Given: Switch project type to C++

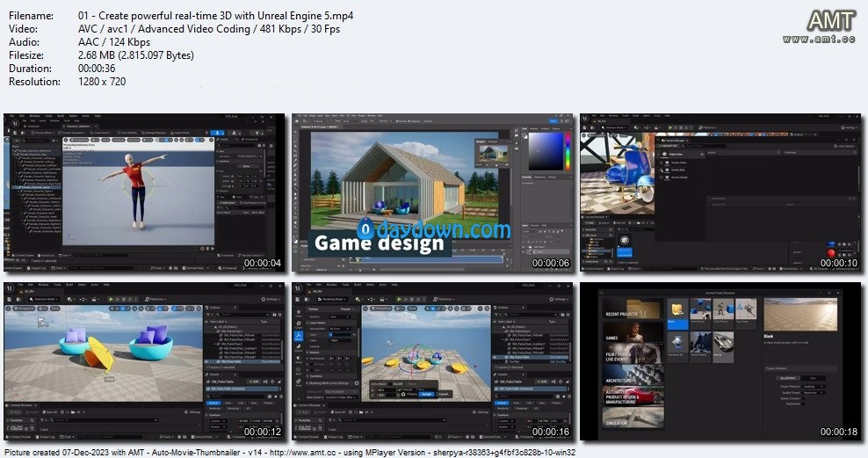Looking at the screenshot, I should click(813, 378).
